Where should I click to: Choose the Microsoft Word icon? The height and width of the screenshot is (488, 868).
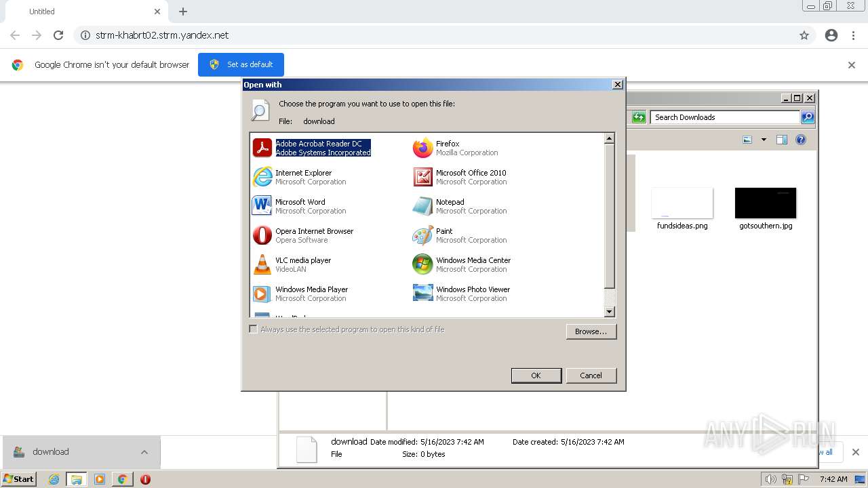tap(262, 206)
